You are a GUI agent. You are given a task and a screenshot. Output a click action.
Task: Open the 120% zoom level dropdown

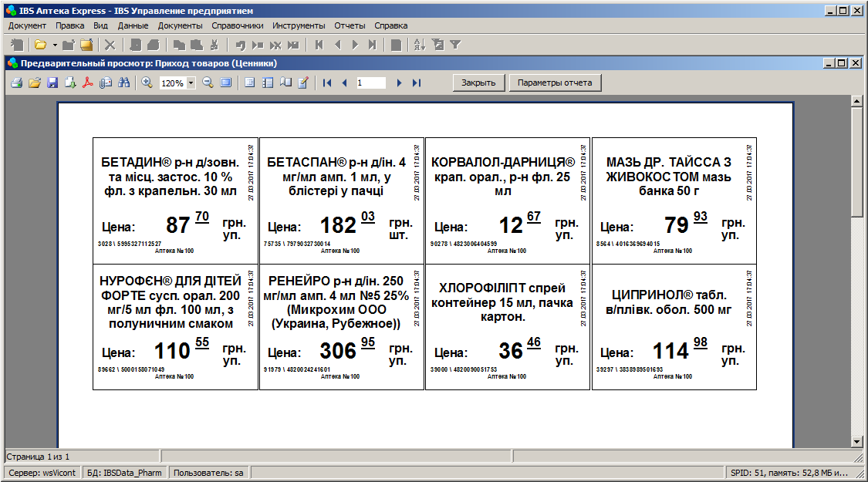[191, 83]
